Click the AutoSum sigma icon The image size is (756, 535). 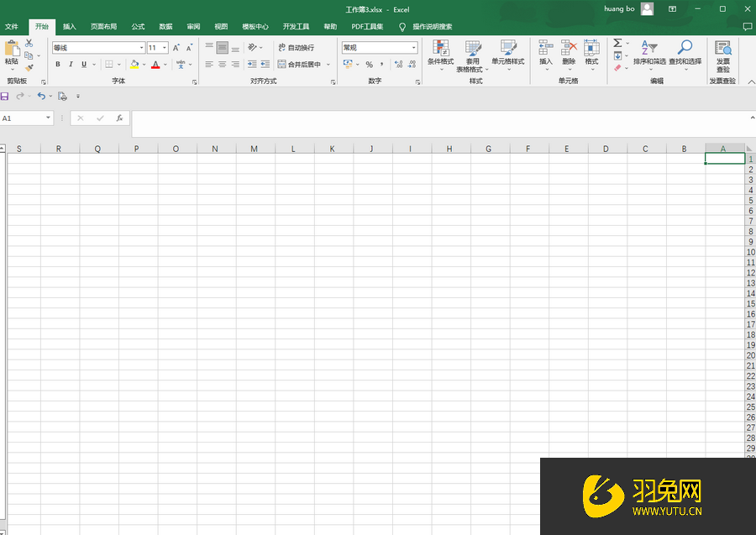coord(617,43)
